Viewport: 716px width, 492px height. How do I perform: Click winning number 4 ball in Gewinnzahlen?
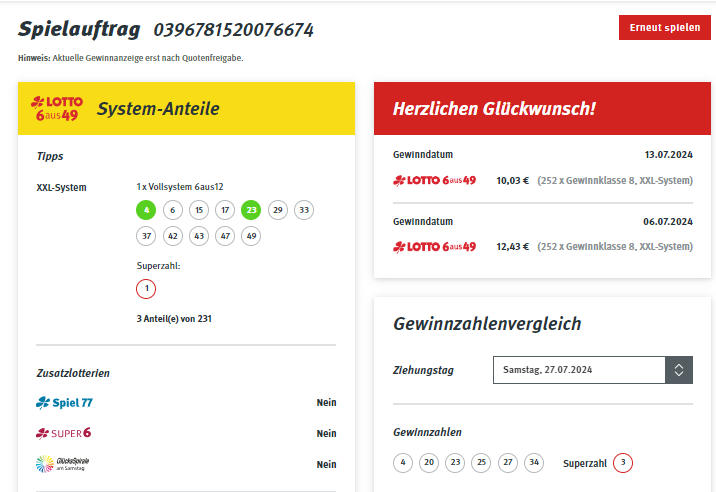(x=403, y=463)
